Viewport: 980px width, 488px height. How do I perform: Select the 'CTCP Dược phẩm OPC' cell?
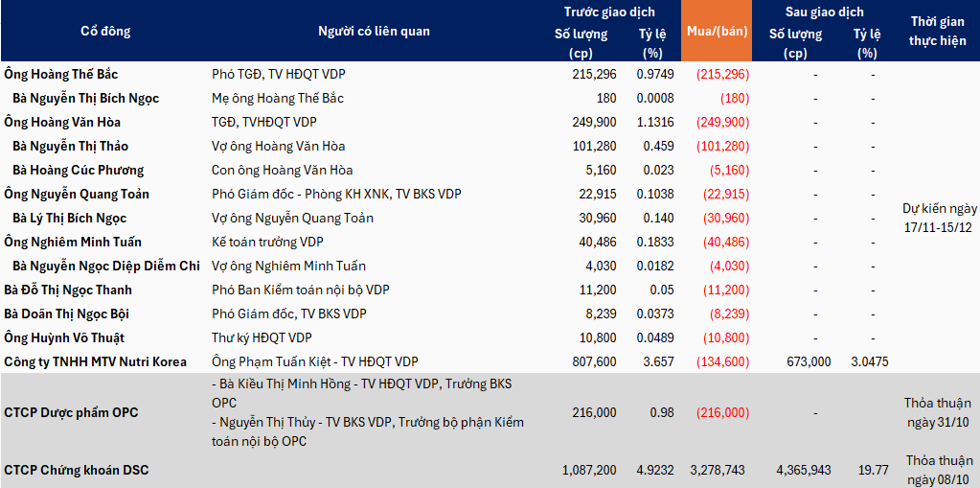(71, 412)
